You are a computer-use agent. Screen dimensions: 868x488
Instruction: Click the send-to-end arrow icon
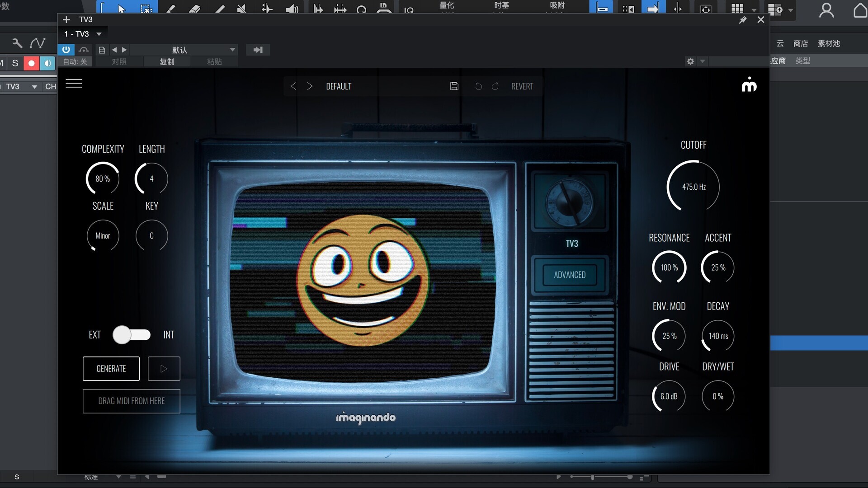tap(258, 50)
